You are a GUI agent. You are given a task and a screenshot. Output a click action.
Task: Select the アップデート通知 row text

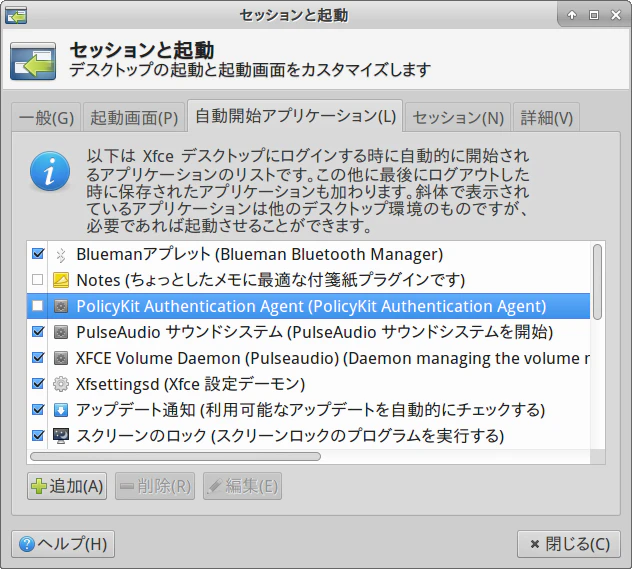tap(310, 410)
